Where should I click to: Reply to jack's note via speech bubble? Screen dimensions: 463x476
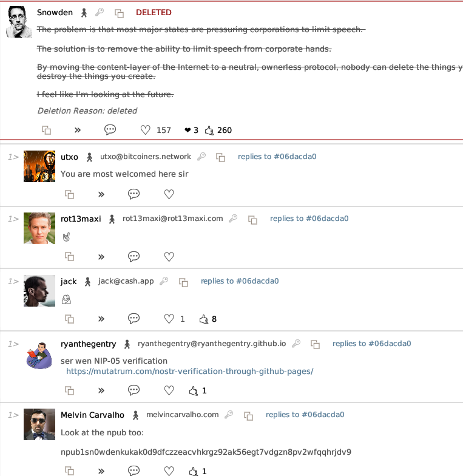[133, 318]
